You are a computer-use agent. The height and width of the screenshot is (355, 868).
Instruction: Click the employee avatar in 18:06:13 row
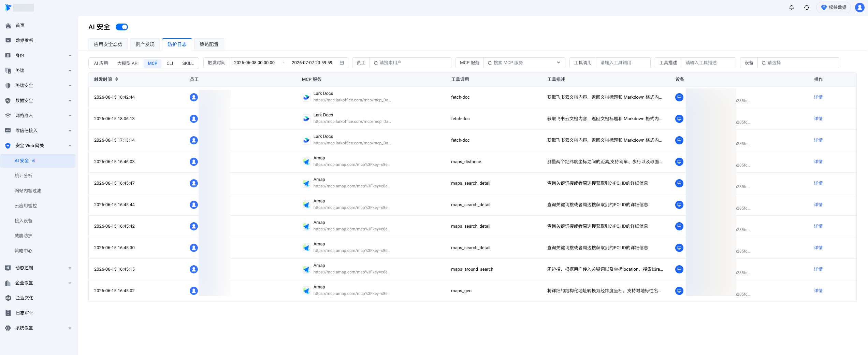click(x=194, y=119)
